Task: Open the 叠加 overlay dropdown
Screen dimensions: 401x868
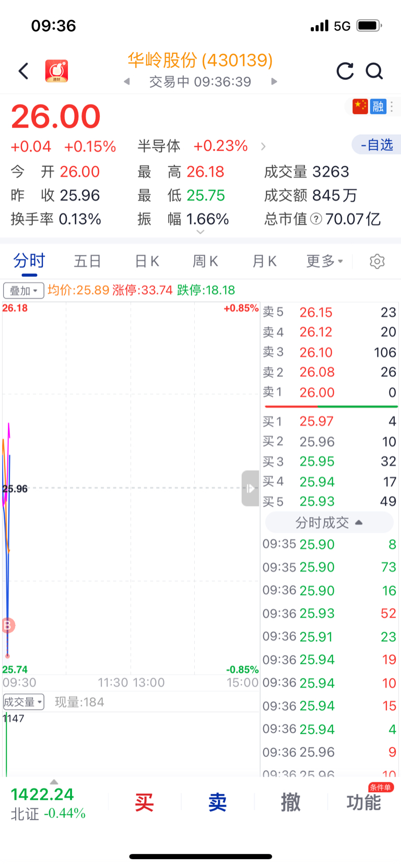Action: pos(23,290)
